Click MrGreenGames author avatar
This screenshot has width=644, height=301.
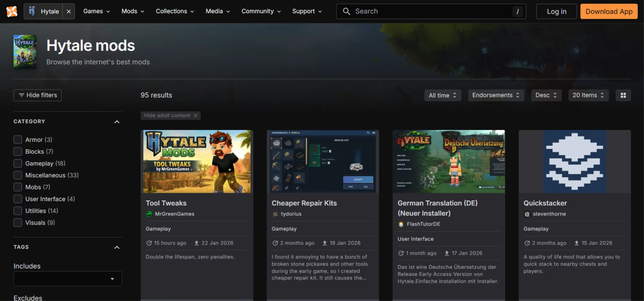coord(149,214)
